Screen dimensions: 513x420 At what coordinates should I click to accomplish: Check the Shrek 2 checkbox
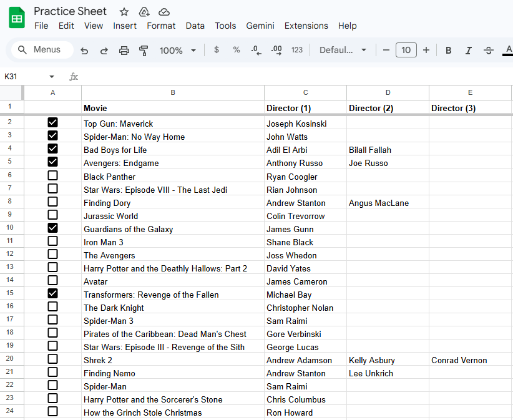52,359
